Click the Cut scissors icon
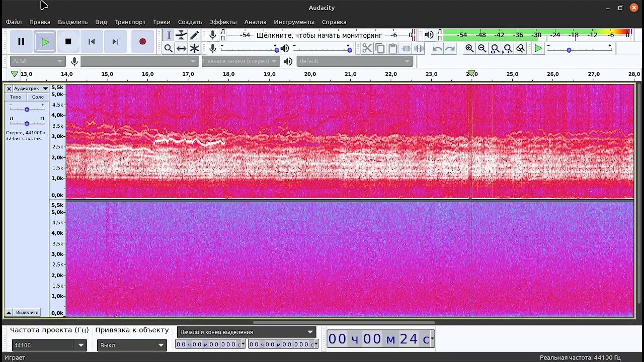 tap(367, 49)
